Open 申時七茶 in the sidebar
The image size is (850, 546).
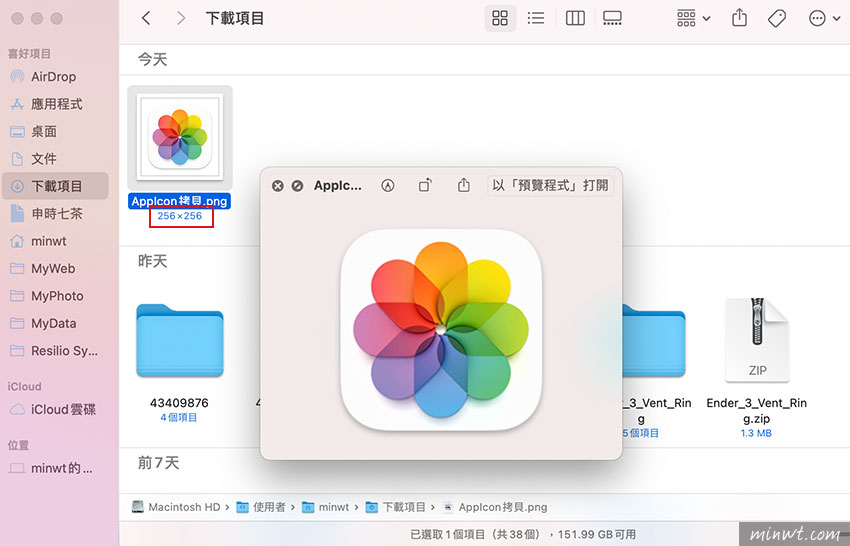coord(55,214)
